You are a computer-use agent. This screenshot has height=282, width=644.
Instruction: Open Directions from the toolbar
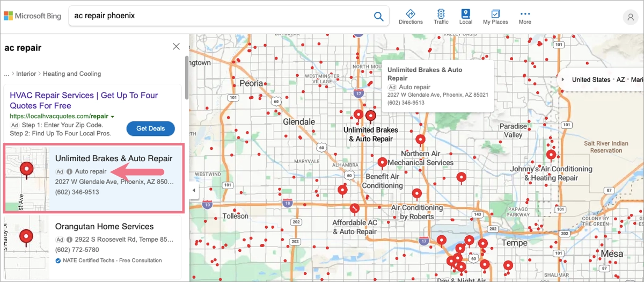pyautogui.click(x=411, y=17)
